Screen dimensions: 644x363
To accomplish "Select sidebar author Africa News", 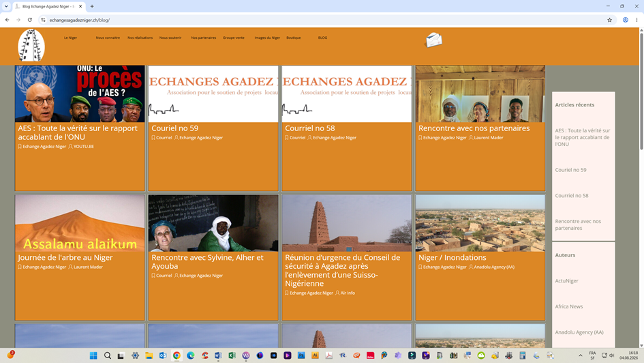I will pyautogui.click(x=569, y=306).
